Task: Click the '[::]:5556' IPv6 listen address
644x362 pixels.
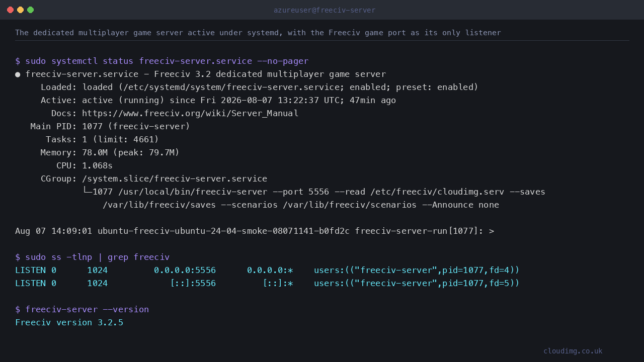Action: pyautogui.click(x=193, y=283)
